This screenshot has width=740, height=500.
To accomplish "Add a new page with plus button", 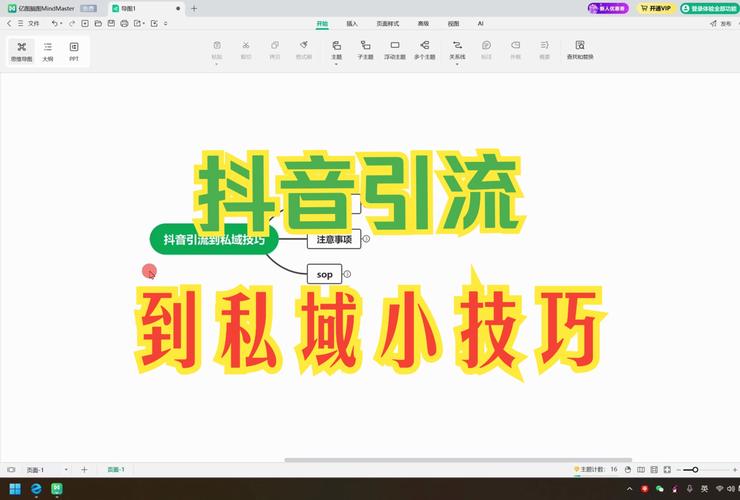I will click(x=84, y=469).
